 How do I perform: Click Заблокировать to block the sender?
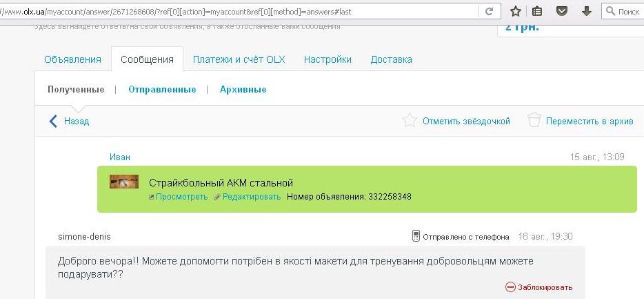point(545,287)
